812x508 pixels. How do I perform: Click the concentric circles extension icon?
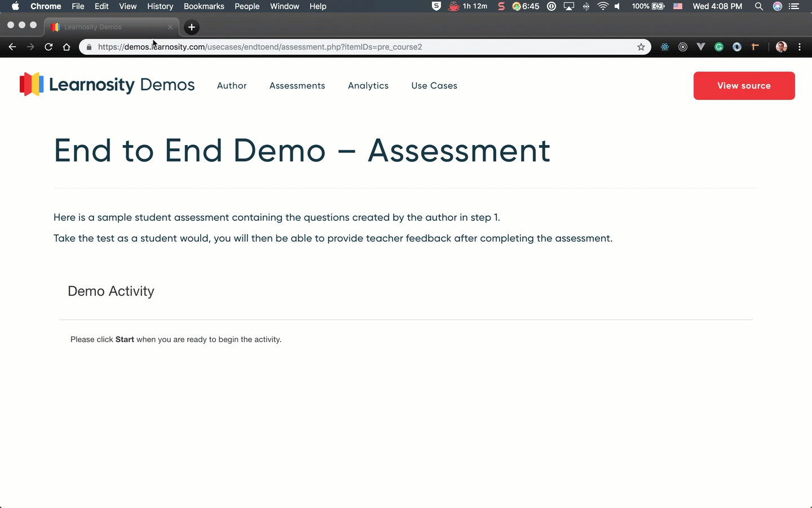click(x=683, y=47)
